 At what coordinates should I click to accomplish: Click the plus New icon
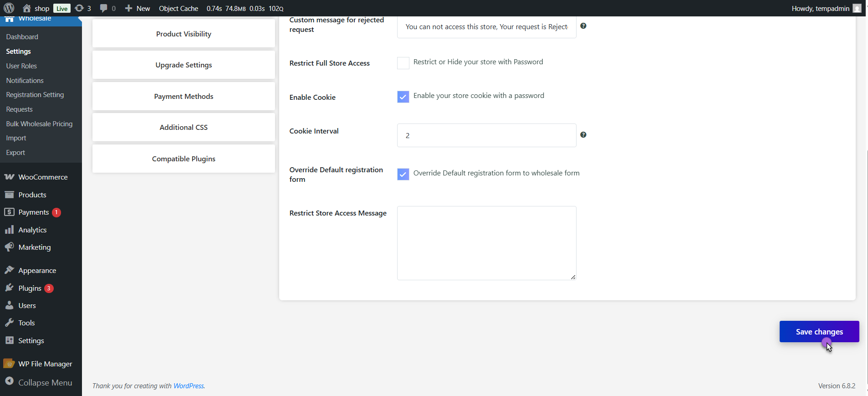coord(128,8)
